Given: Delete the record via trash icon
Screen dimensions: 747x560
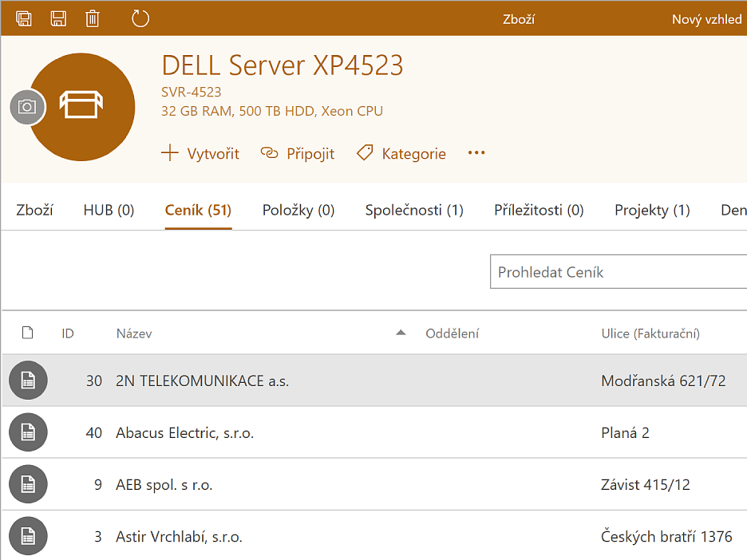Looking at the screenshot, I should coord(93,19).
